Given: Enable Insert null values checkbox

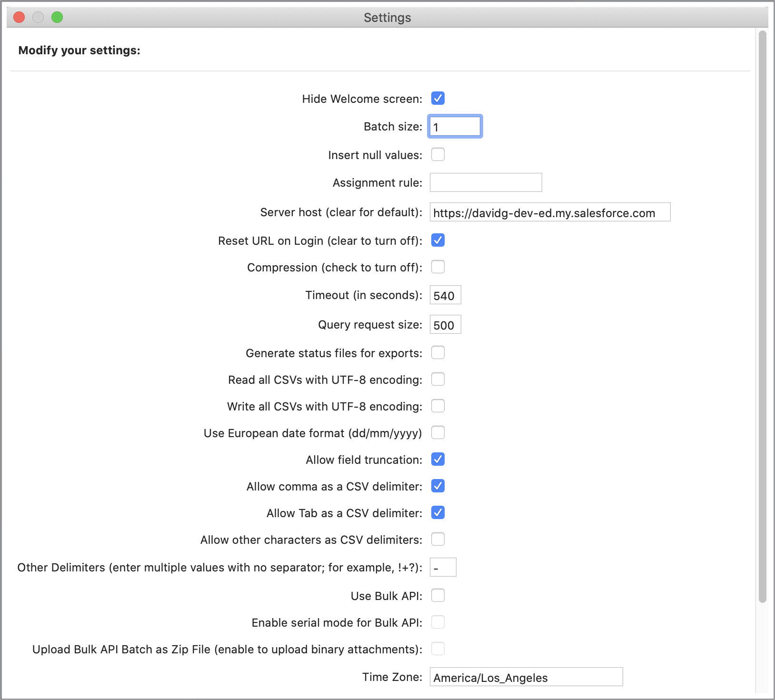Looking at the screenshot, I should pos(437,155).
